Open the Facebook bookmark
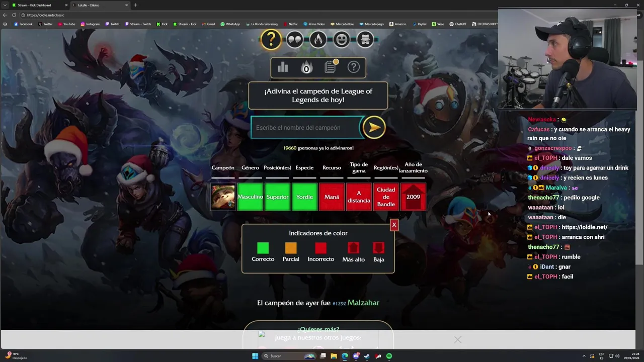Viewport: 644px width, 362px height. click(x=23, y=24)
